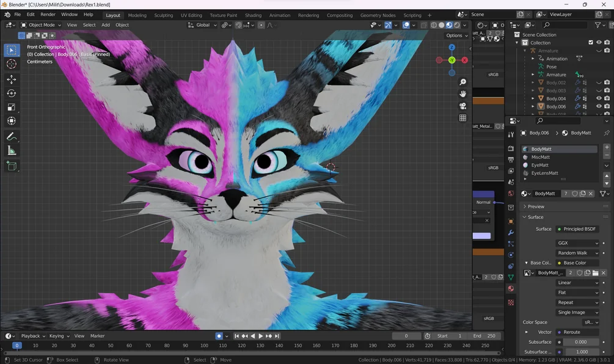Adjust the Subsurface value slider
614x364 pixels.
pyautogui.click(x=581, y=341)
